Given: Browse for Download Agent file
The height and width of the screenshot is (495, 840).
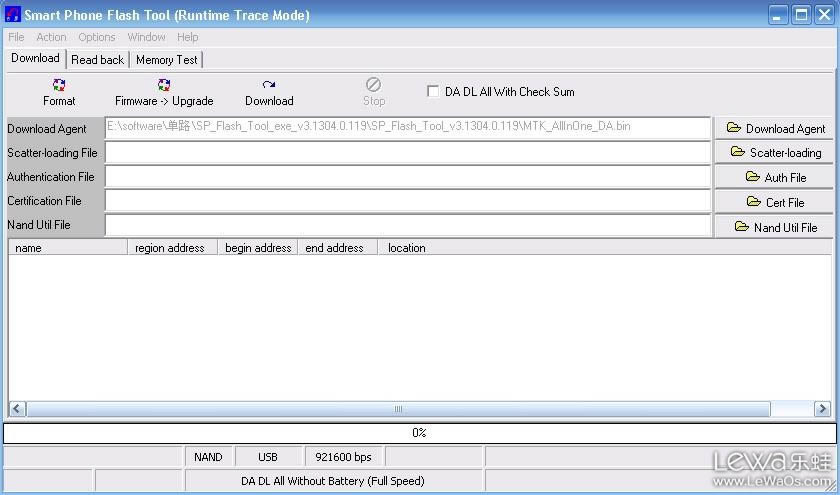Looking at the screenshot, I should pos(775,128).
